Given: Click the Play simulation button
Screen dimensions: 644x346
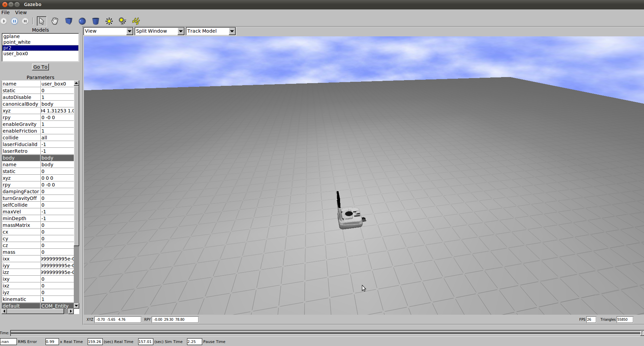Looking at the screenshot, I should 4,21.
